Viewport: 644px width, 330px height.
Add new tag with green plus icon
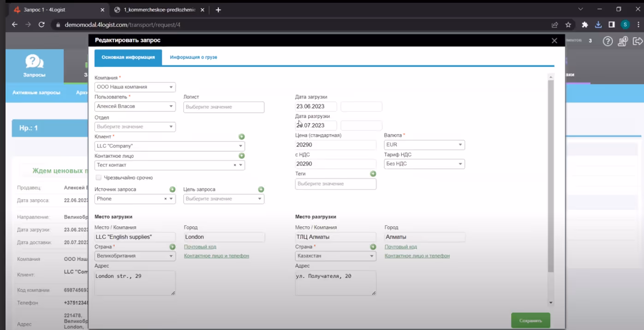click(x=373, y=174)
